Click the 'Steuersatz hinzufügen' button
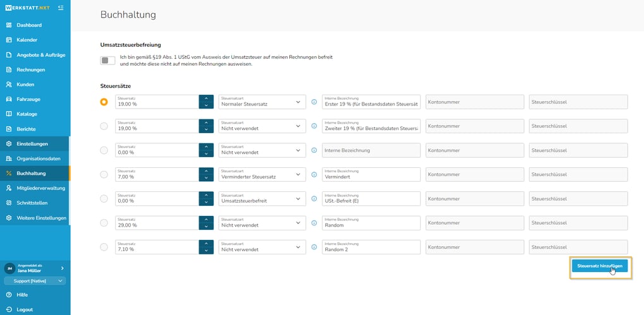 tap(600, 266)
